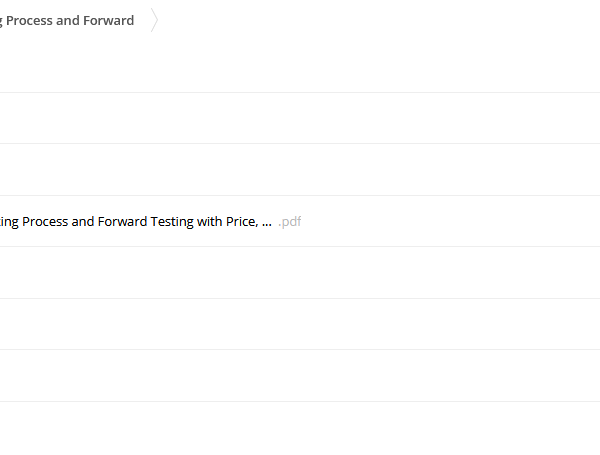Click the gray .pdf extension label
Screen dimensions: 600x455
[x=290, y=222]
